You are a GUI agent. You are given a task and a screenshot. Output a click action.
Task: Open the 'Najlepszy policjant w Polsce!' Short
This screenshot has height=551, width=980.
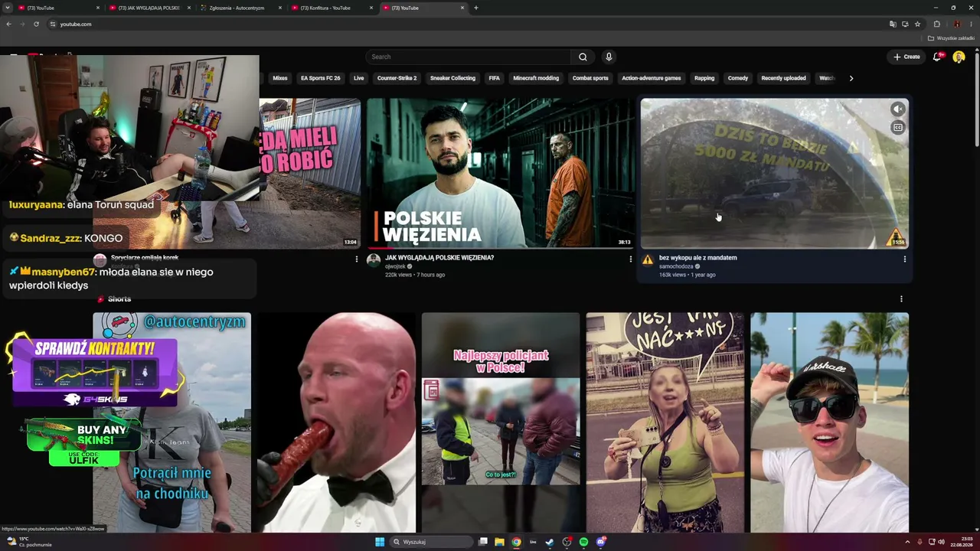501,422
